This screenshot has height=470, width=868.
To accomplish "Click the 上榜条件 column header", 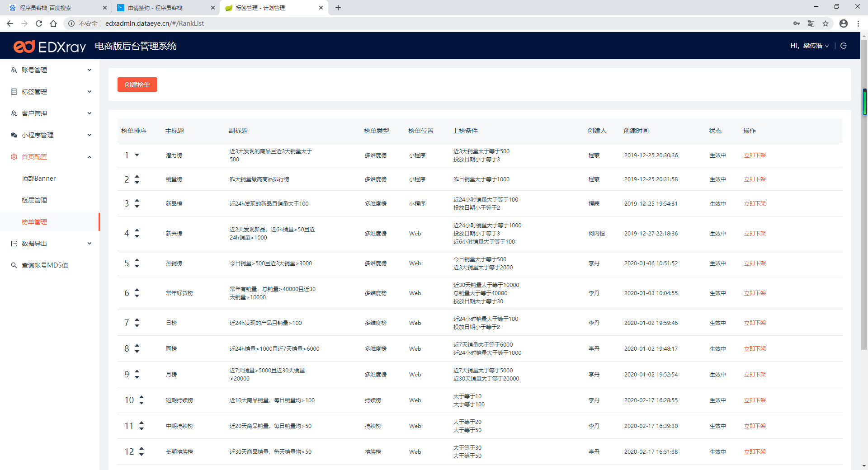I will [465, 131].
